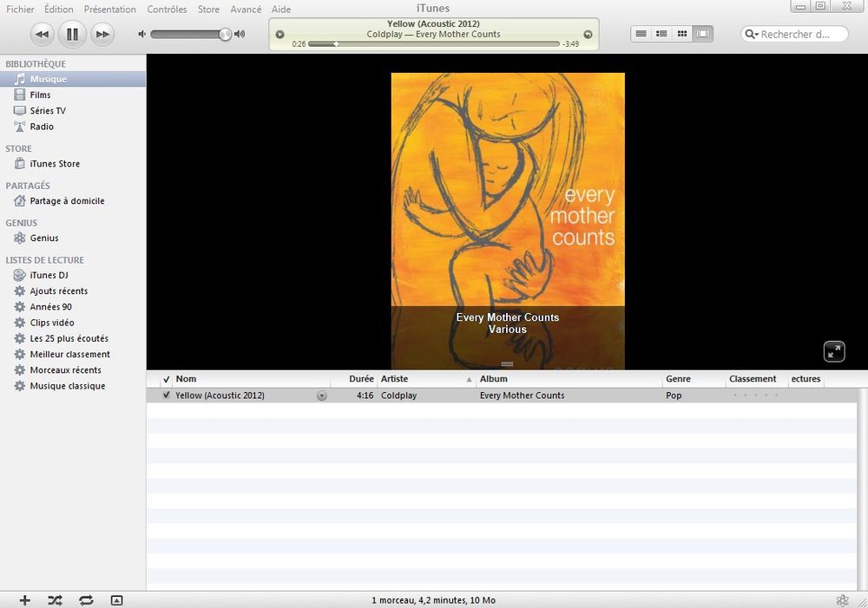This screenshot has width=868, height=608.
Task: Open the Présentation menu
Action: [109, 9]
